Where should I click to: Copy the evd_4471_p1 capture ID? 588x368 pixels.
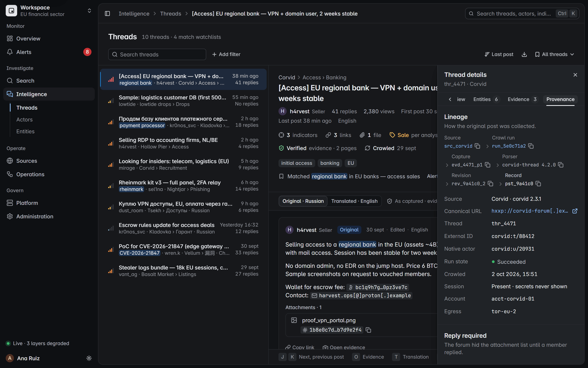(488, 165)
